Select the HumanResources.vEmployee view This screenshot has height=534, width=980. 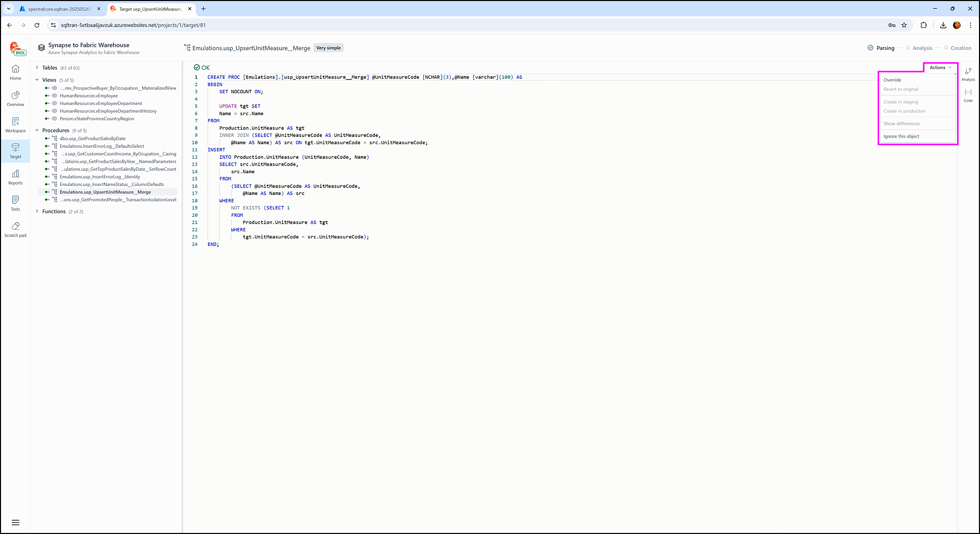tap(89, 96)
